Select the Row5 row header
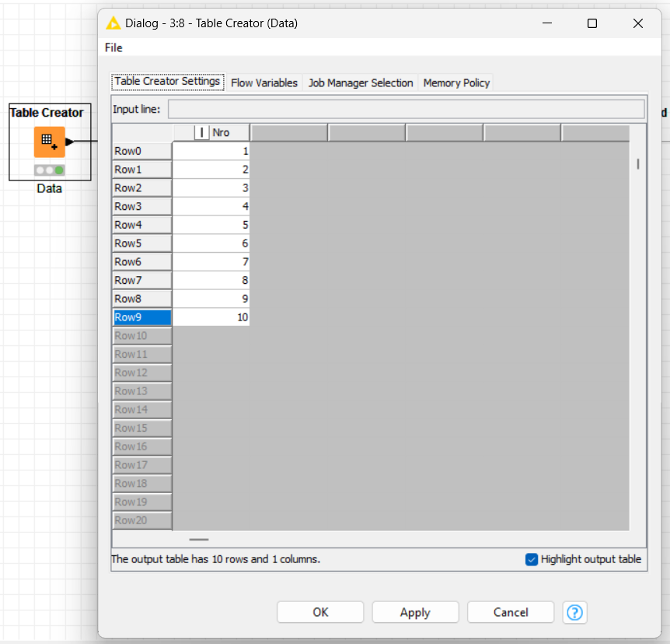The height and width of the screenshot is (644, 670). point(141,243)
